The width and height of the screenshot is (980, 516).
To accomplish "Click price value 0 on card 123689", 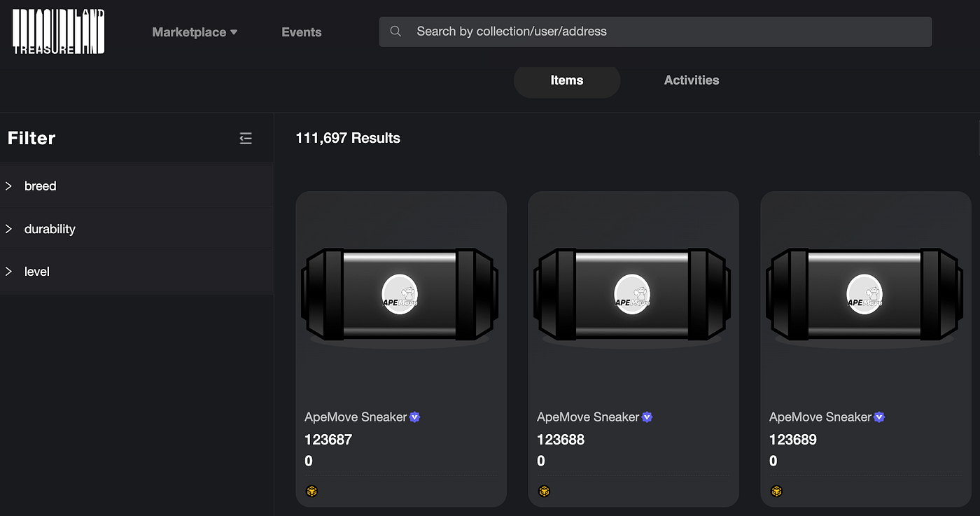I will (x=773, y=461).
